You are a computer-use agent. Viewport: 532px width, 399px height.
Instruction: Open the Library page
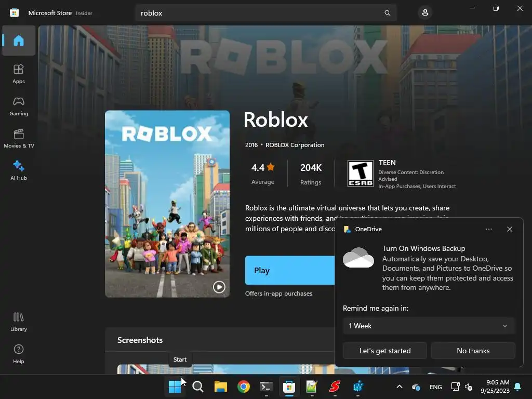coord(19,322)
